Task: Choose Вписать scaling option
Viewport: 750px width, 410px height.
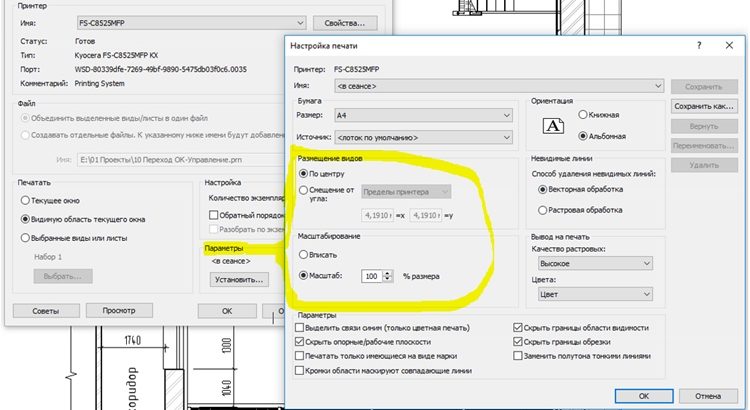Action: point(304,255)
